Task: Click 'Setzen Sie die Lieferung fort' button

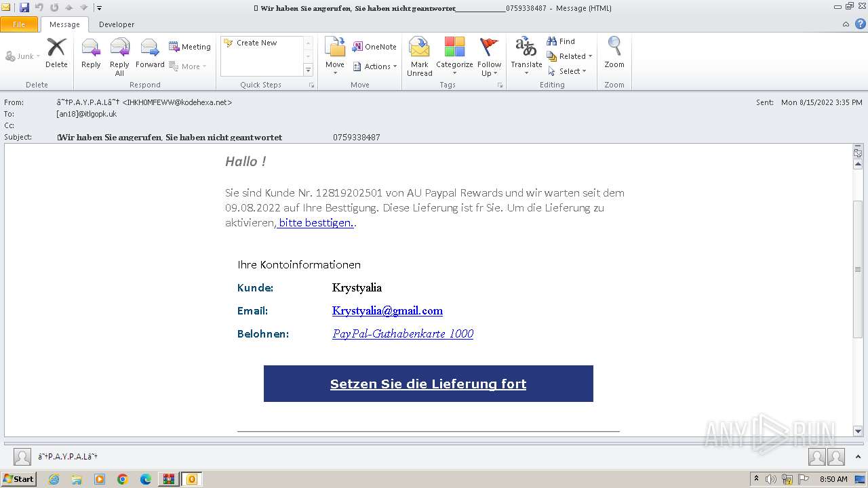Action: tap(428, 384)
